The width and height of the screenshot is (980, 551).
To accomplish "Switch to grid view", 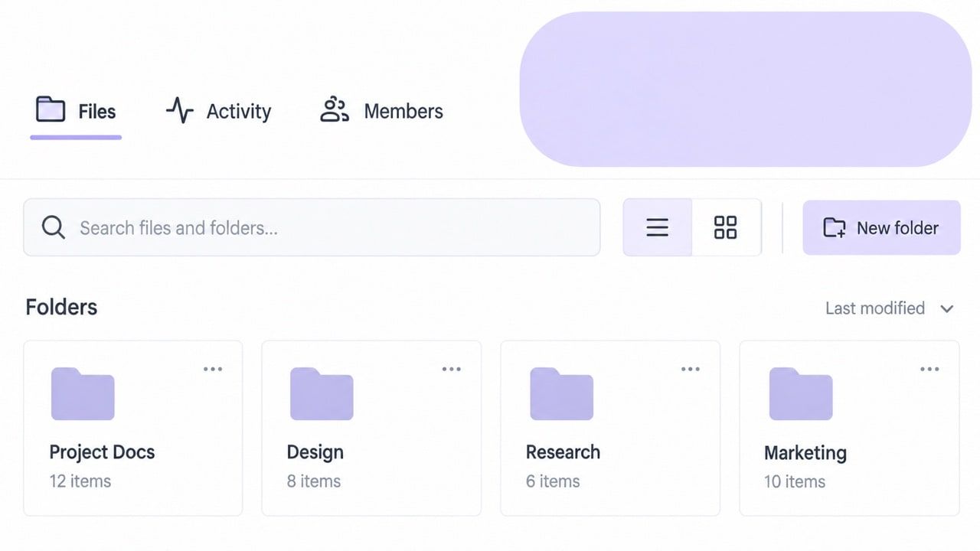I will click(x=726, y=227).
